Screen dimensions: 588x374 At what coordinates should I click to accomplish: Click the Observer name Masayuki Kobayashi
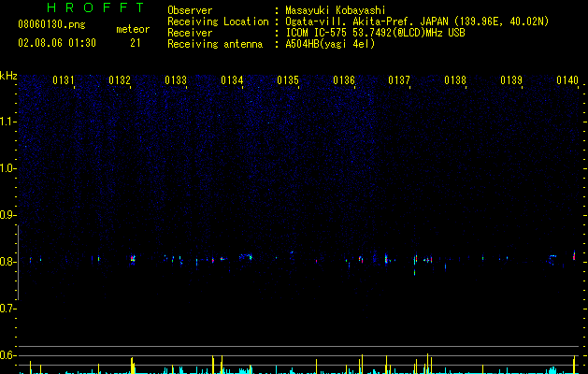coord(336,10)
